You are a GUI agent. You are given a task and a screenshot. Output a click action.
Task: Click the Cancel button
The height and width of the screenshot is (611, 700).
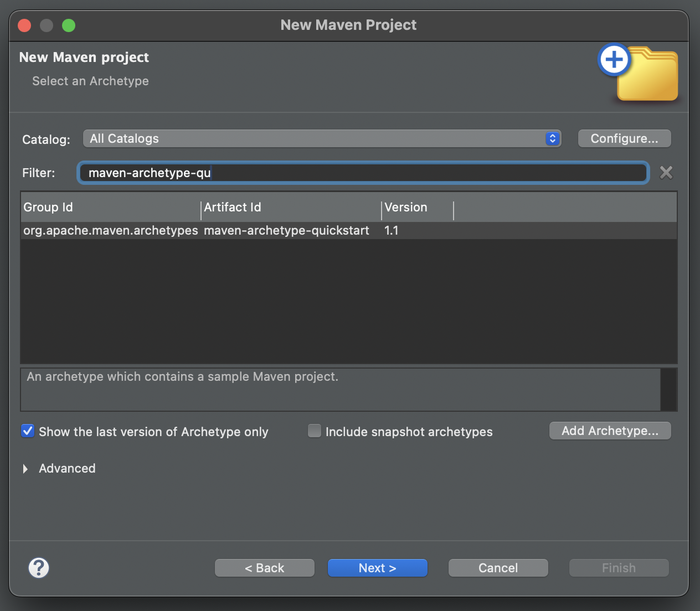498,568
